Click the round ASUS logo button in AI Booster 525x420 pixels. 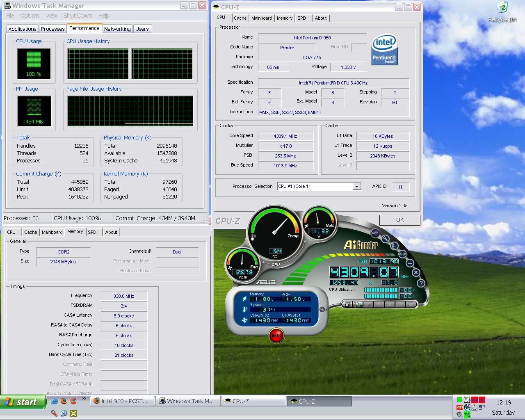(x=402, y=254)
